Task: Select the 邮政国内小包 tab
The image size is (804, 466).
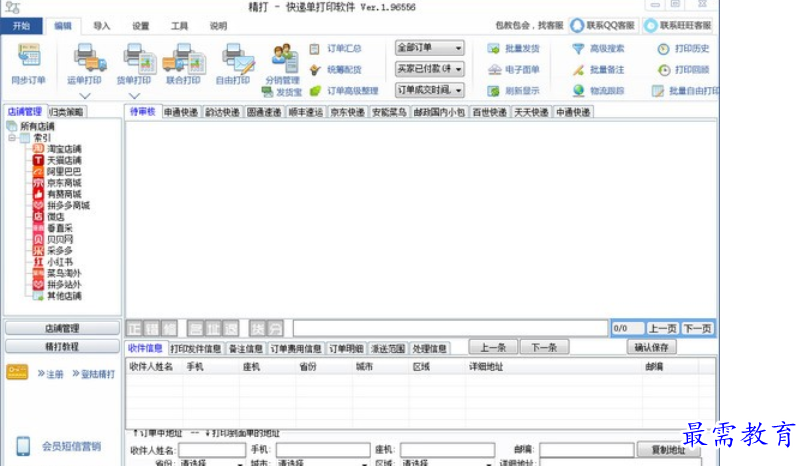Action: [x=439, y=112]
